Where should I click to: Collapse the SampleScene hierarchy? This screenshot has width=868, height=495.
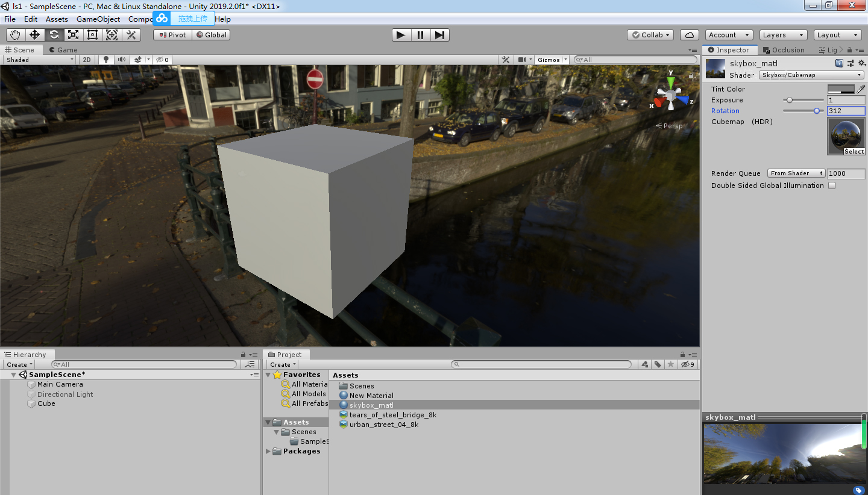pos(14,375)
